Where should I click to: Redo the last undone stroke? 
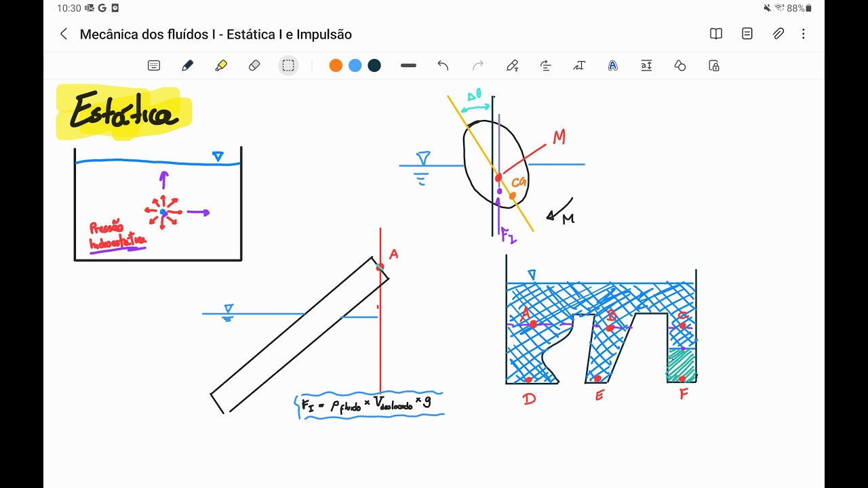pos(478,66)
